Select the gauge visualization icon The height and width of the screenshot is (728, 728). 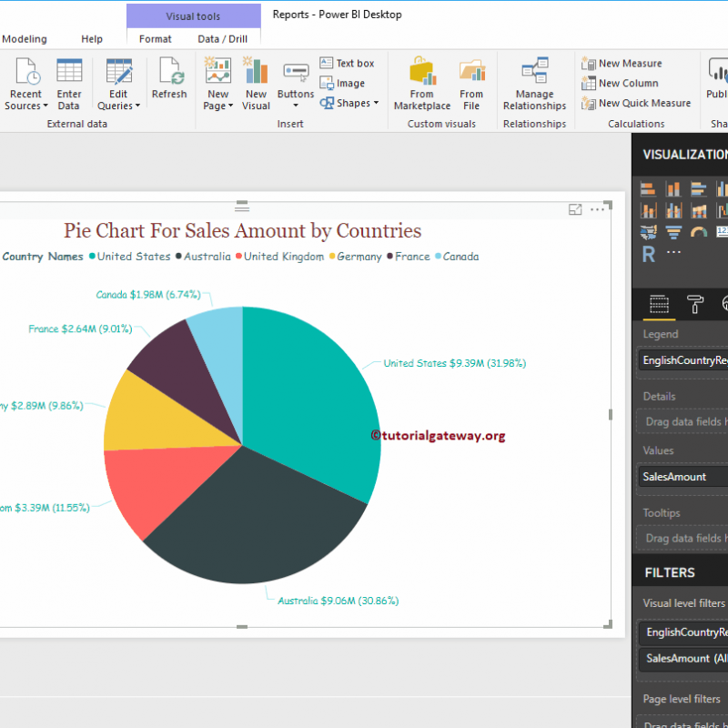point(698,231)
